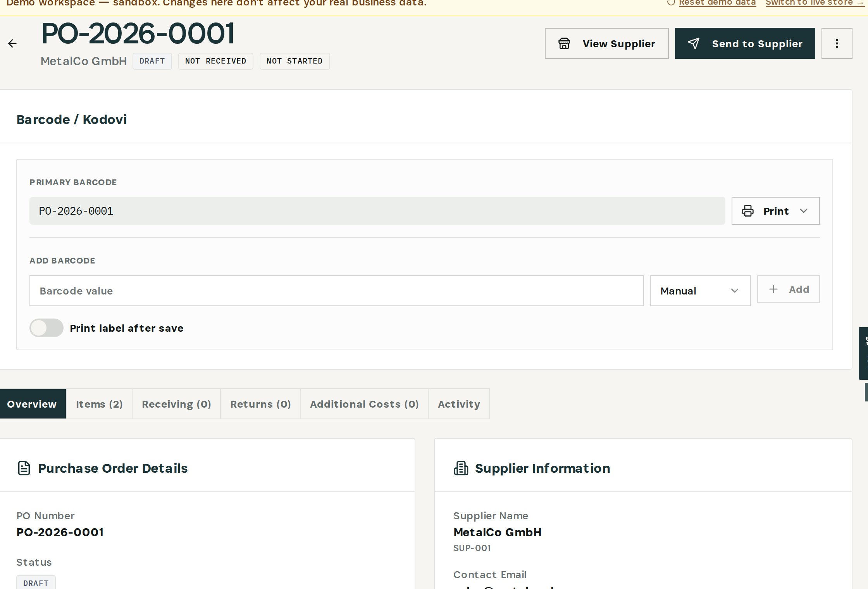Click the SUP-001 supplier code

coord(472,548)
